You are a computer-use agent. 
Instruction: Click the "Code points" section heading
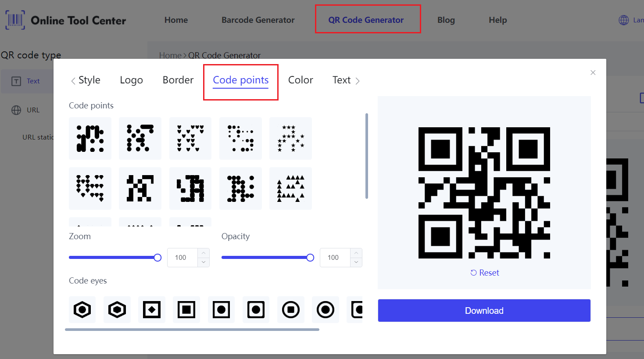[91, 106]
